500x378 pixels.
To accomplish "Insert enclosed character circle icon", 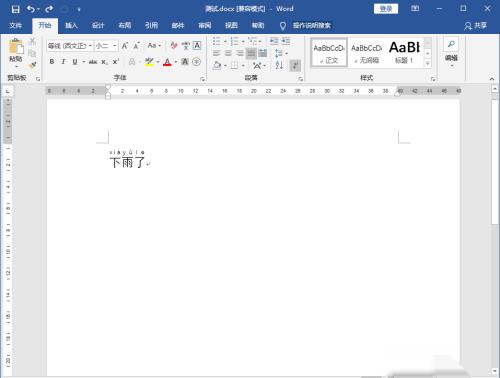I will point(196,62).
